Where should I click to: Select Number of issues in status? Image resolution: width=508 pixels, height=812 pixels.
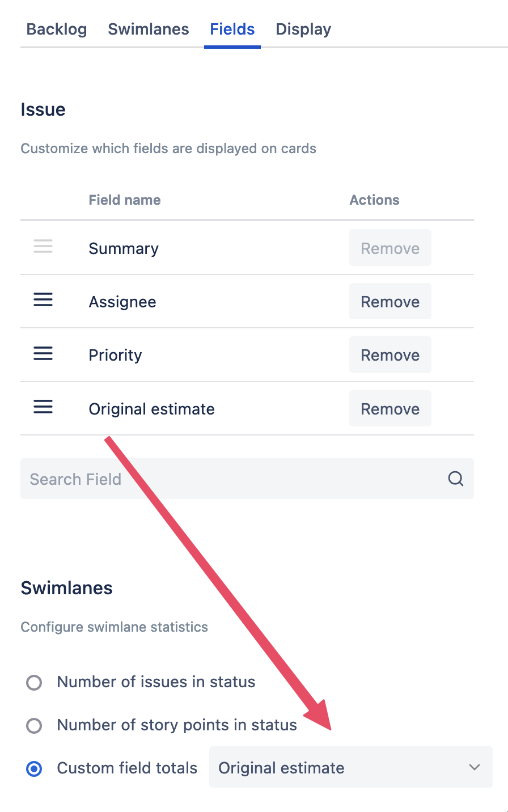click(x=35, y=682)
